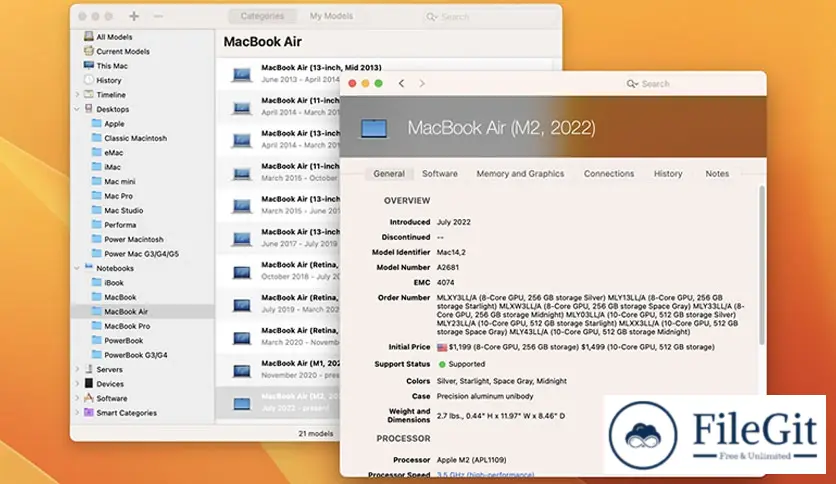Select highlighted MacBook Air M2 row
The image size is (836, 484).
click(278, 402)
